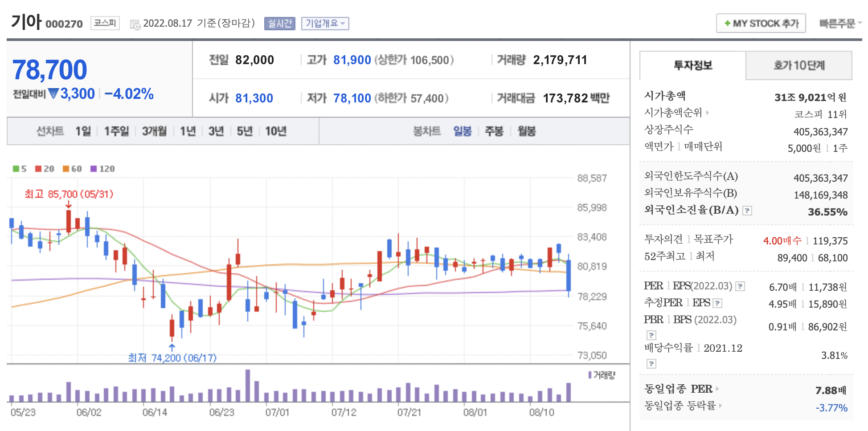Click the 상장주식수 value 405,363,347
Image resolution: width=868 pixels, height=431 pixels.
pyautogui.click(x=820, y=132)
